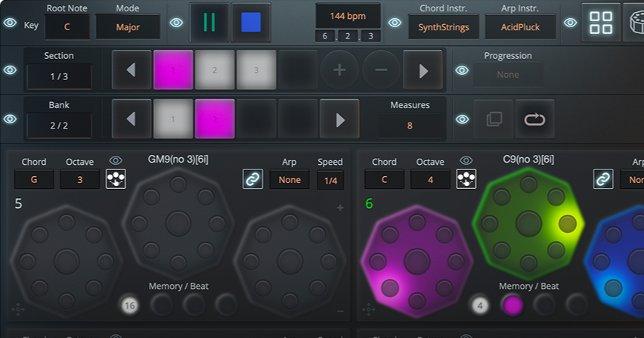
Task: Toggle the eye icon in the Bank row
Action: [x=11, y=119]
